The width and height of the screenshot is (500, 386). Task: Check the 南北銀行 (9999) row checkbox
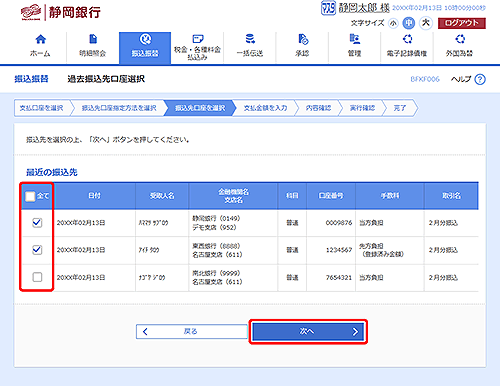coord(37,277)
